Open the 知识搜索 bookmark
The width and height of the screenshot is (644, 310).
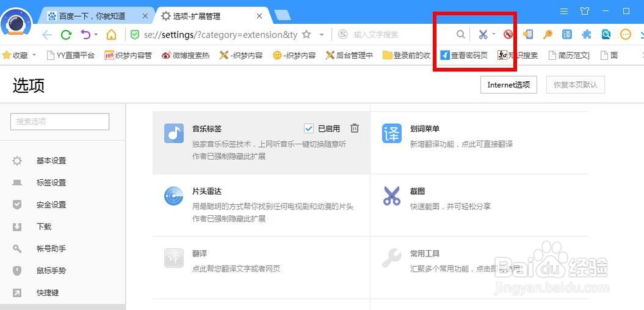point(518,55)
